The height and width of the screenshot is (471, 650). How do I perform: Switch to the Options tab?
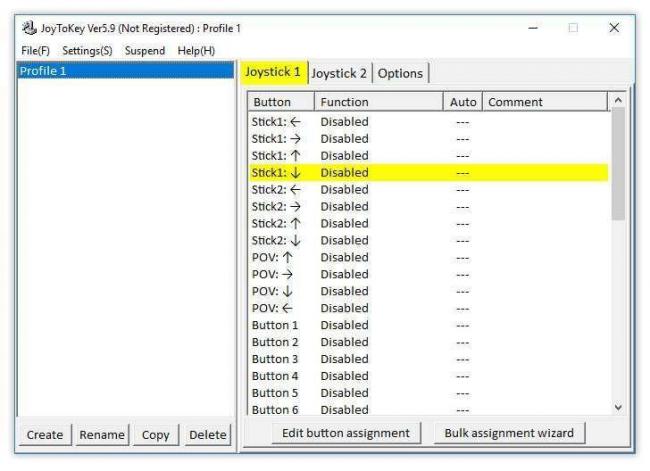[x=400, y=73]
